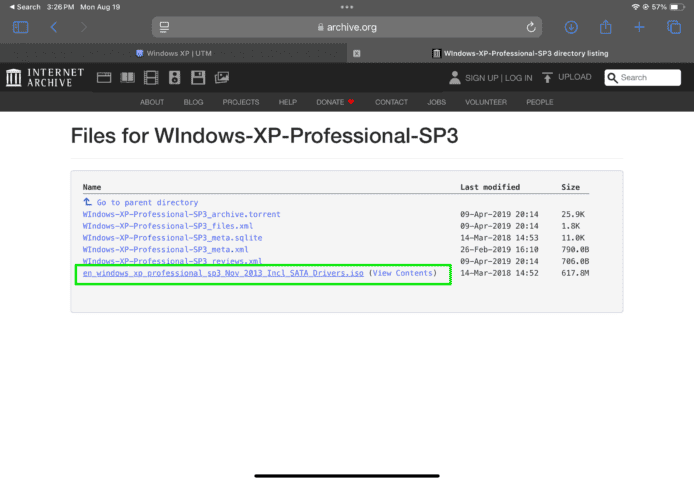
Task: Open Internet Archive images icon
Action: (221, 77)
